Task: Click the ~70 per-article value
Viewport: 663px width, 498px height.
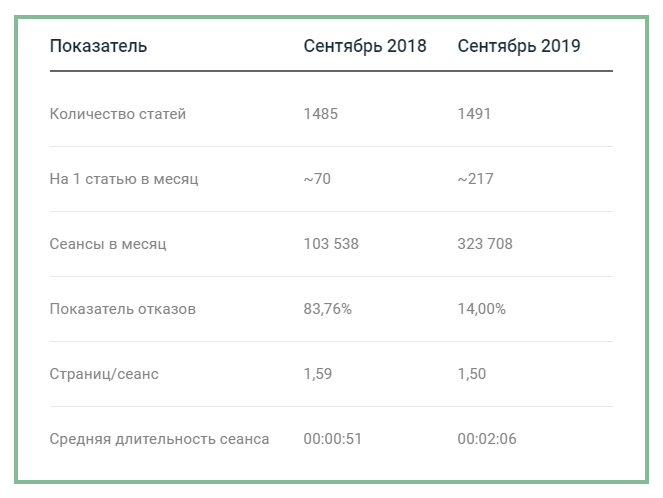Action: tap(318, 179)
